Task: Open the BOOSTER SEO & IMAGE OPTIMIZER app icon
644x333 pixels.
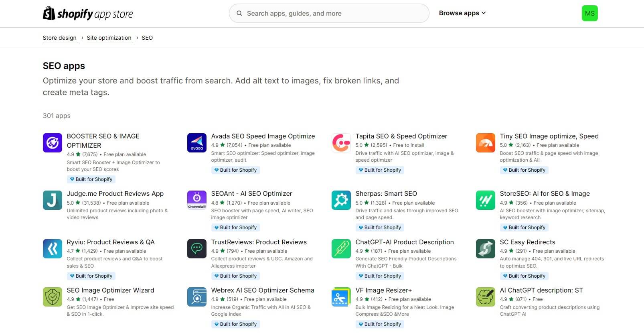Action: point(53,143)
